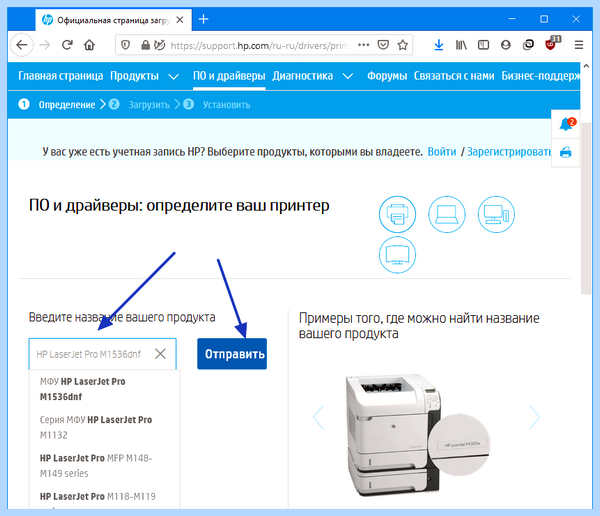Clear the product name field with X

[160, 354]
